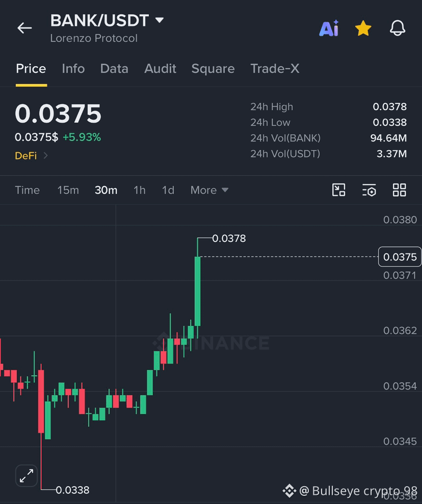Select the 1h chart interval
Screen dimensions: 422x504
pos(139,190)
